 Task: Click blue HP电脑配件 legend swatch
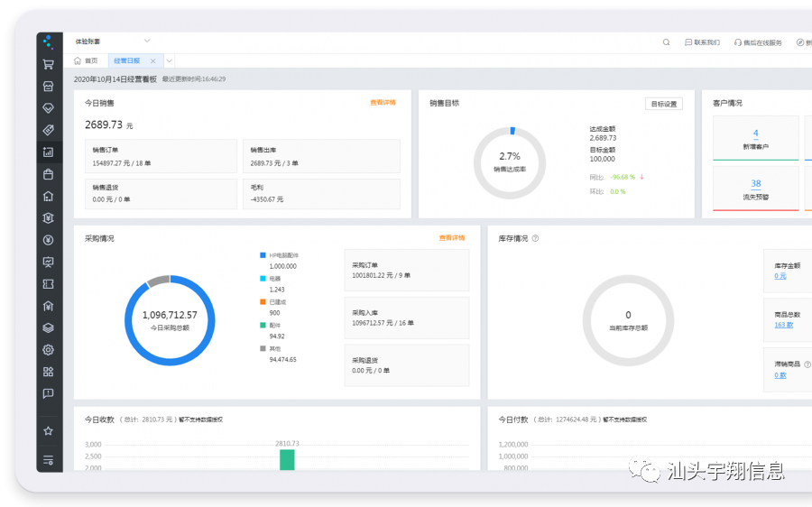(x=263, y=255)
